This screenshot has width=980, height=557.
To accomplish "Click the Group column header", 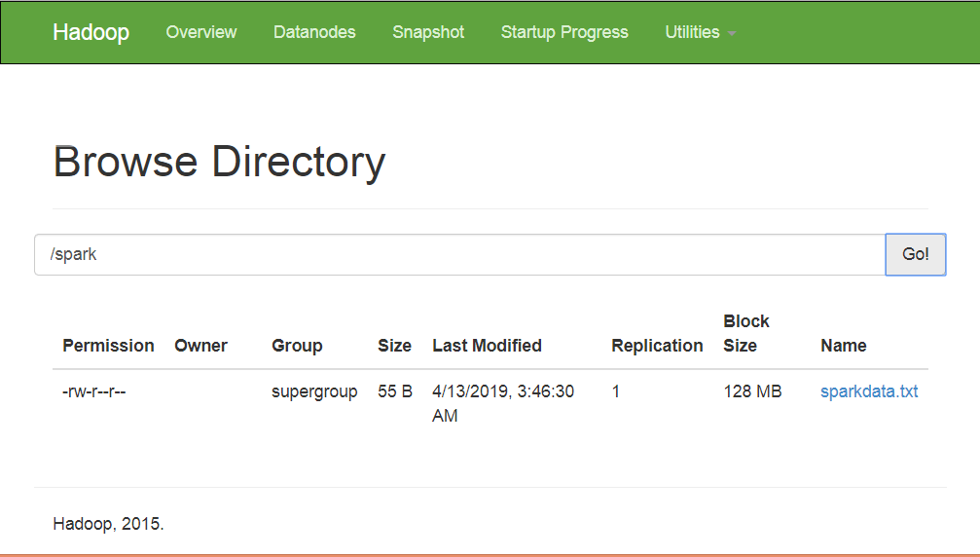I will coord(297,346).
